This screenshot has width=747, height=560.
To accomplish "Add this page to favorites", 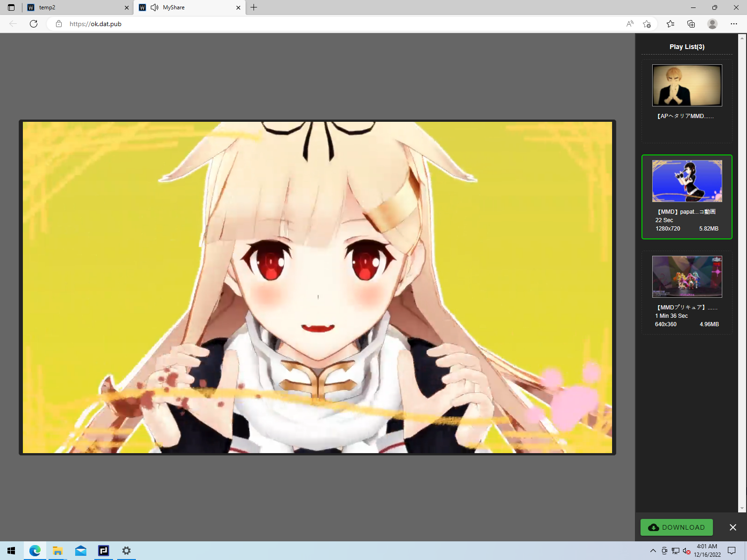I will coord(647,24).
